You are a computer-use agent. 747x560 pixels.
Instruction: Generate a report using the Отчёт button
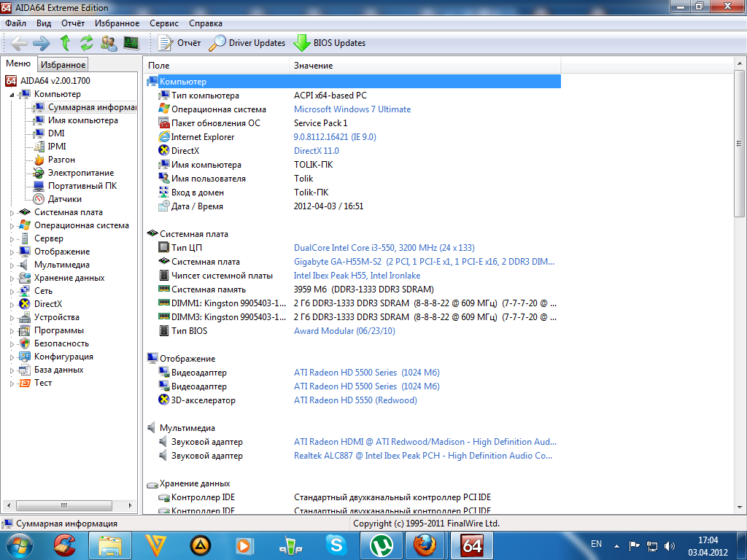point(179,43)
